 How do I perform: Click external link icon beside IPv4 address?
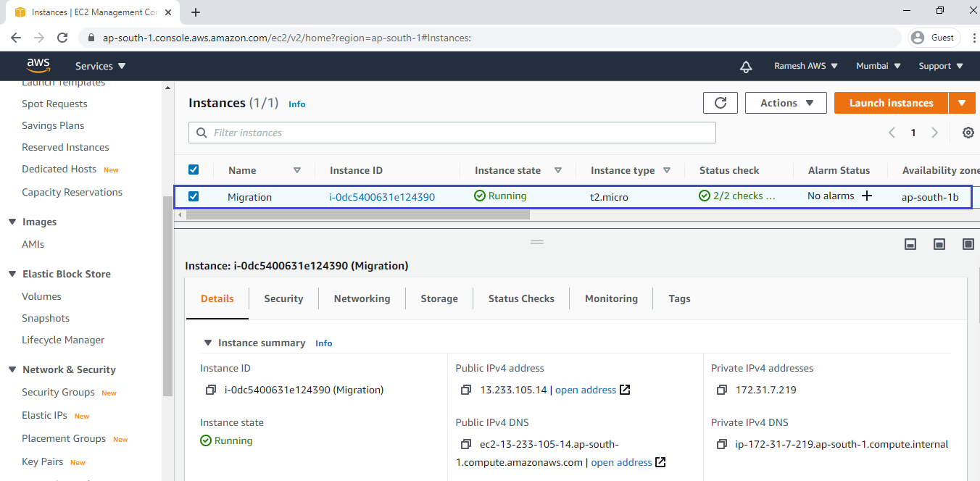click(625, 390)
